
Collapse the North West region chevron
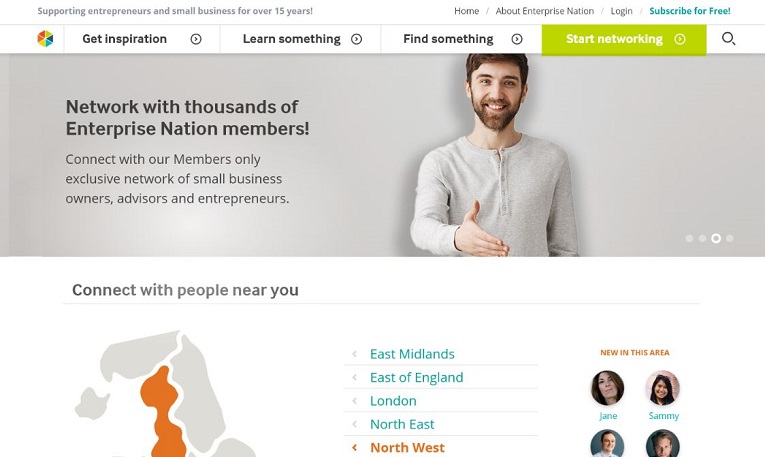[x=355, y=447]
